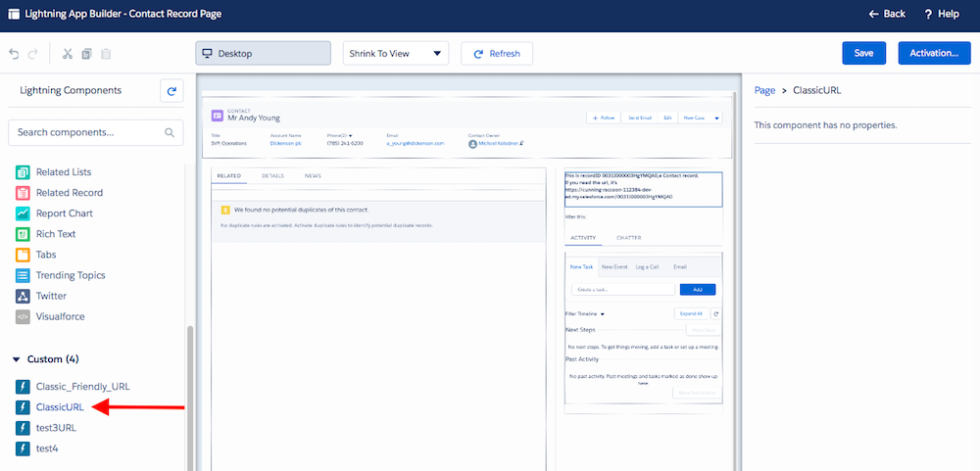Click the duplicate warning icon
The height and width of the screenshot is (471, 980).
tap(225, 210)
